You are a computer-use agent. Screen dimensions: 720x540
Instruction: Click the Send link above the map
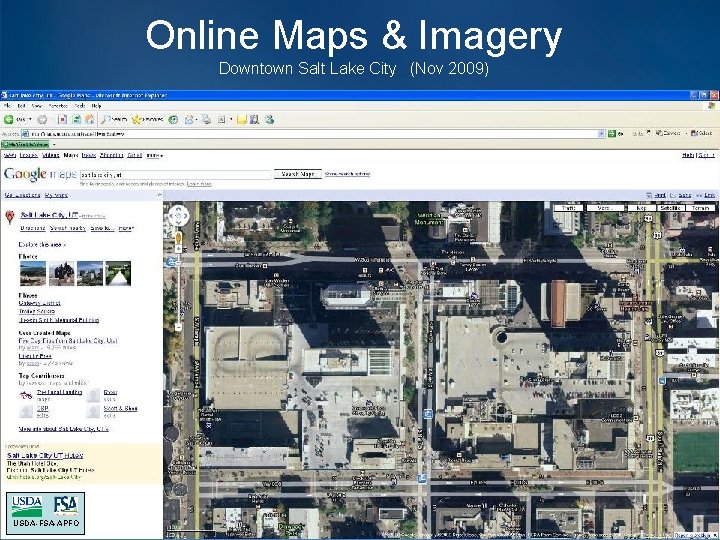point(685,195)
